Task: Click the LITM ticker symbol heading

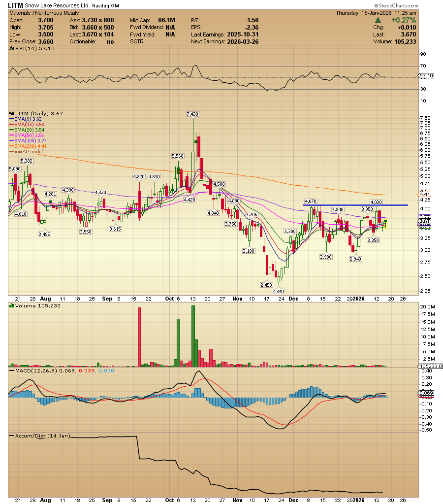Action: click(x=15, y=5)
